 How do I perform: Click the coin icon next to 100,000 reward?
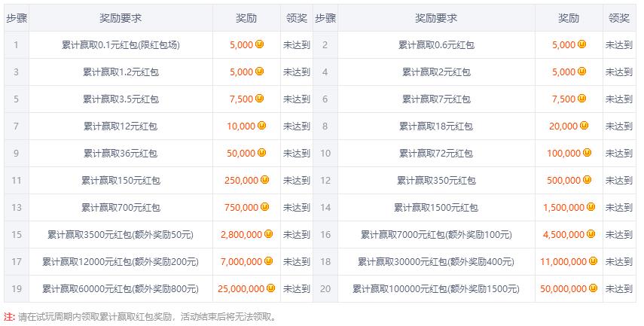pyautogui.click(x=587, y=153)
